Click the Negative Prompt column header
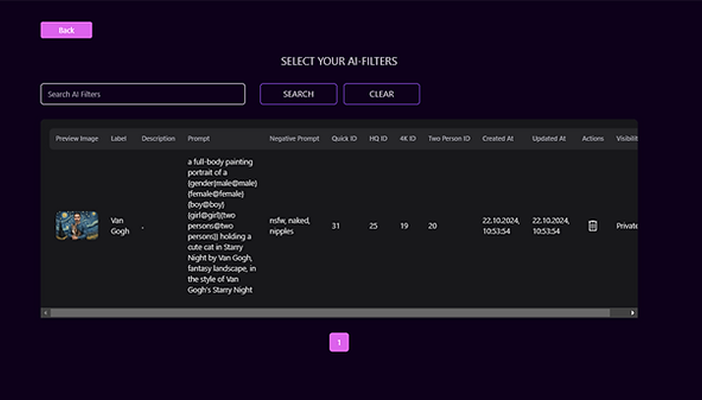Image resolution: width=702 pixels, height=400 pixels. [x=294, y=139]
